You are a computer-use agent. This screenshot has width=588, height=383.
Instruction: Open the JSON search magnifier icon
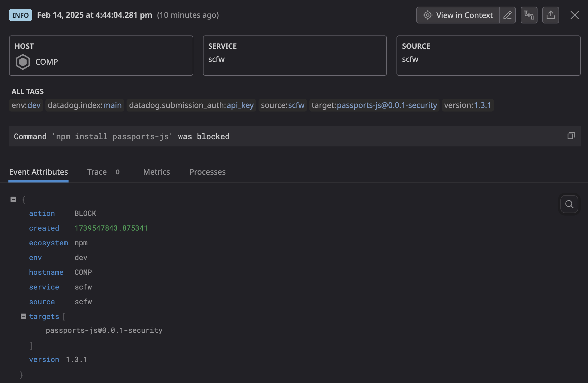click(569, 204)
